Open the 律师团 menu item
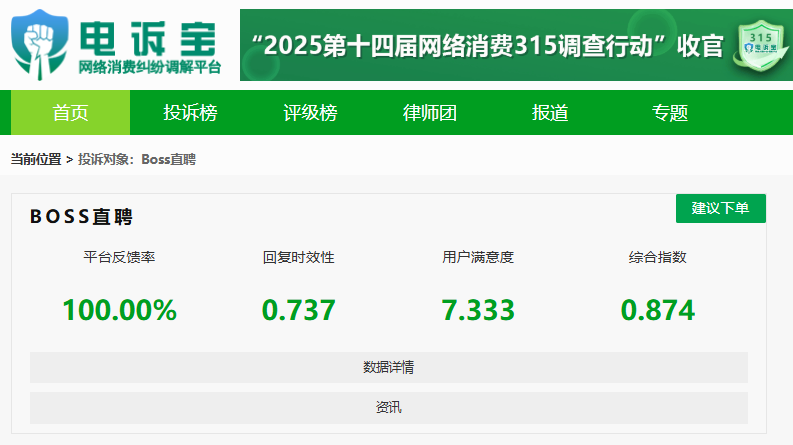This screenshot has height=445, width=793. [430, 112]
